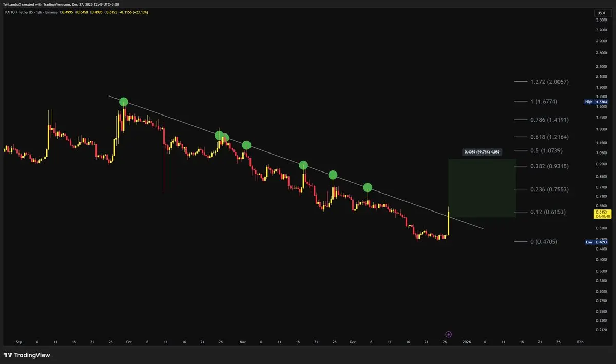Image resolution: width=616 pixels, height=364 pixels.
Task: Click the 3.5000 price scale label
Action: (601, 20)
